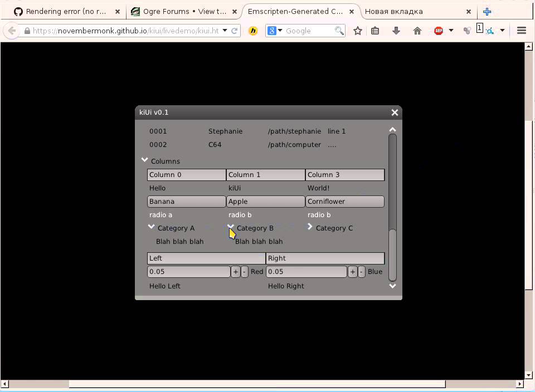This screenshot has height=392, width=535.
Task: Click kiUi panel scroll up arrow
Action: pyautogui.click(x=393, y=130)
